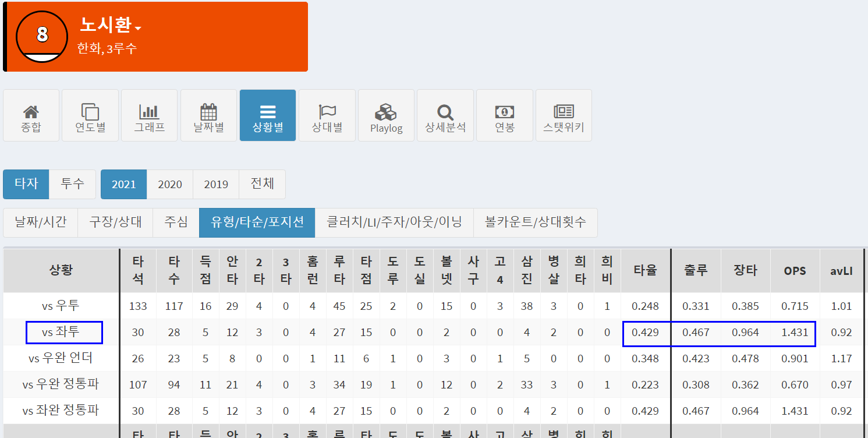Viewport: 868px width, 438px height.
Task: Sort by the 장타 column header
Action: (x=745, y=270)
